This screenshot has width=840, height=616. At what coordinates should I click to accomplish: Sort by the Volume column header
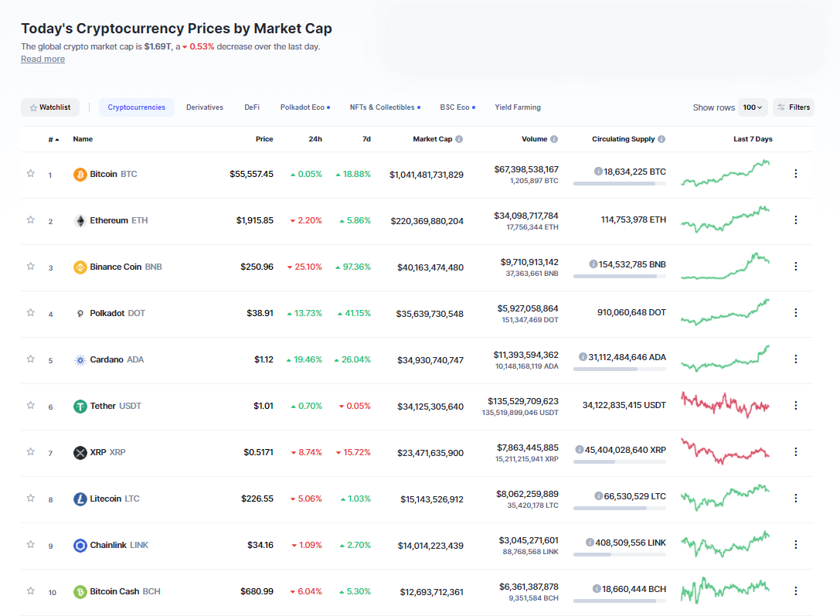click(534, 139)
